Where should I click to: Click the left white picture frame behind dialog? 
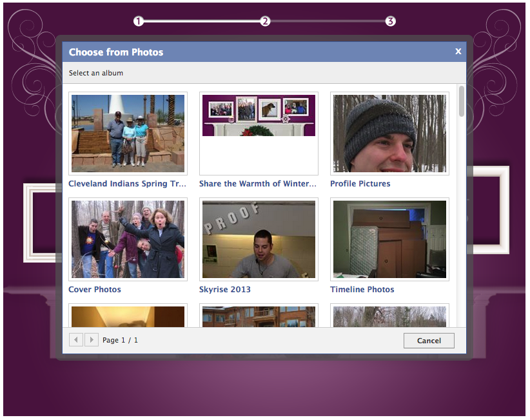tap(43, 223)
